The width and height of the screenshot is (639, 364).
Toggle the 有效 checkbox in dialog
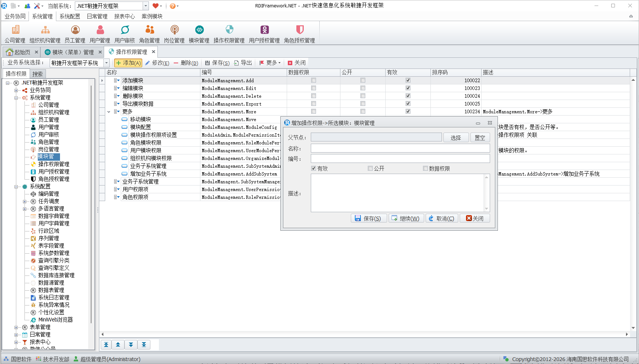pyautogui.click(x=314, y=168)
